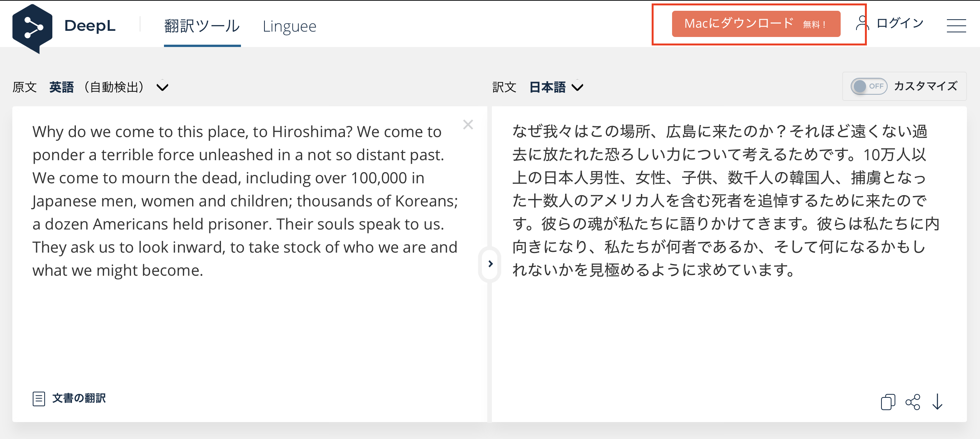This screenshot has width=980, height=439.
Task: Clear source text with the X icon
Action: [468, 124]
